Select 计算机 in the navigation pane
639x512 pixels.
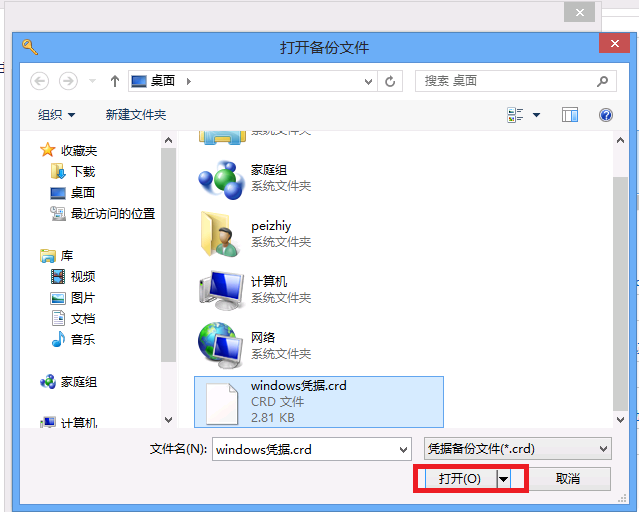click(79, 422)
